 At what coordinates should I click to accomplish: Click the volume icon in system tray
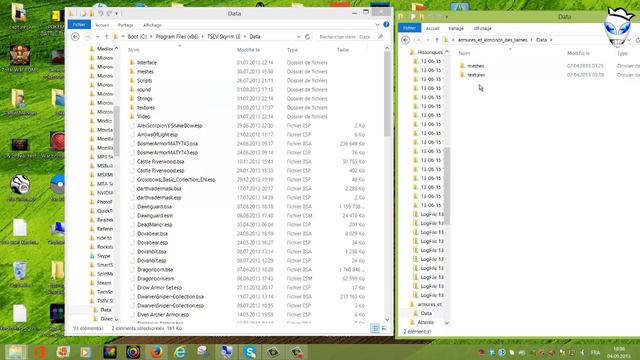(582, 352)
